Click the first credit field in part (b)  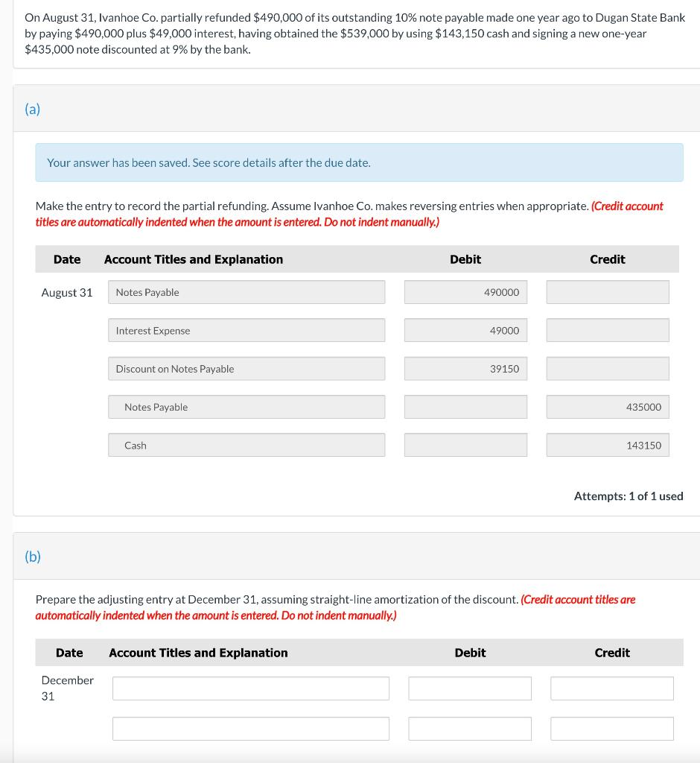click(611, 688)
